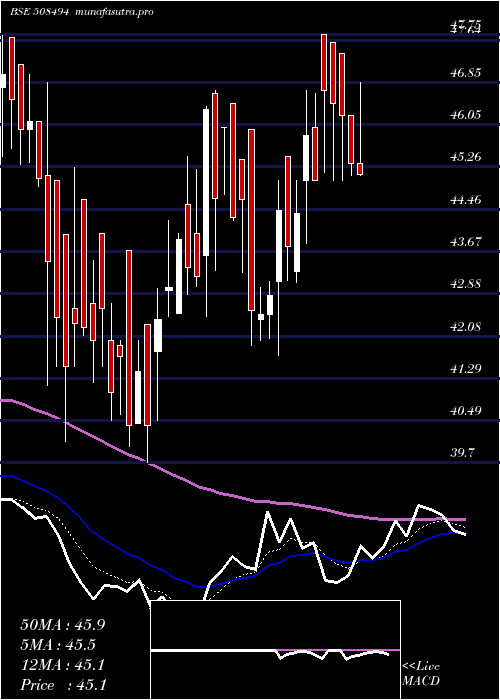Click the 12MA : 45.1 readout
This screenshot has height=700, width=500.
63,665
